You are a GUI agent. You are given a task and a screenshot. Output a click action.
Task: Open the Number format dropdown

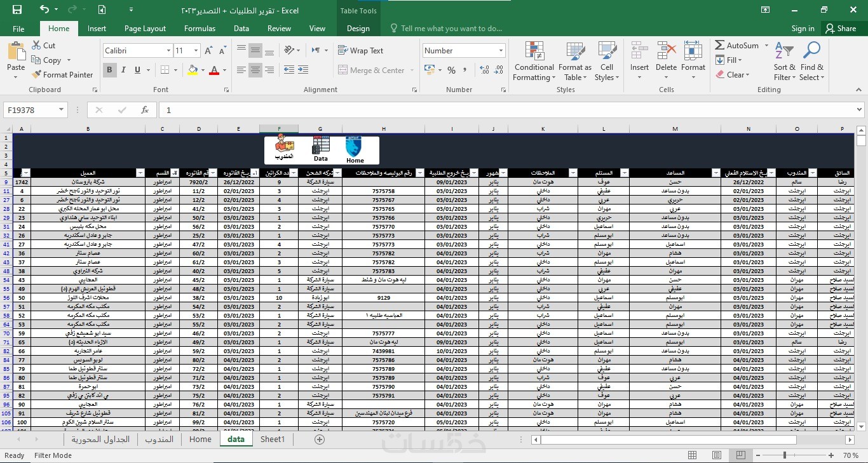(501, 51)
